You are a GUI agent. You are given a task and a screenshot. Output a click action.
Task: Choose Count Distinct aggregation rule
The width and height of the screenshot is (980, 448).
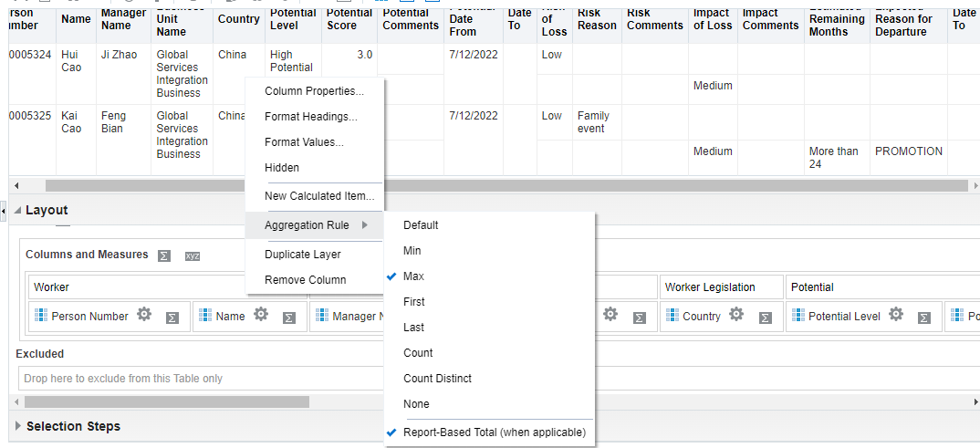(x=489, y=379)
